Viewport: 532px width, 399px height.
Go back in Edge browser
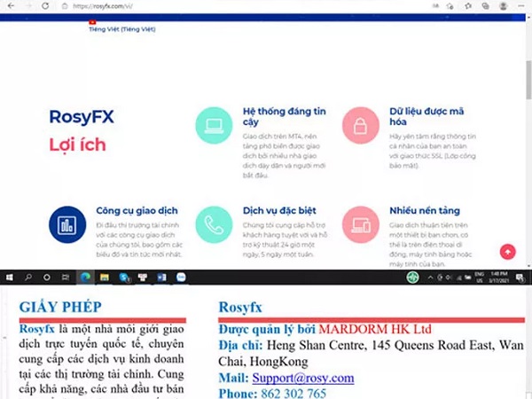coord(12,6)
